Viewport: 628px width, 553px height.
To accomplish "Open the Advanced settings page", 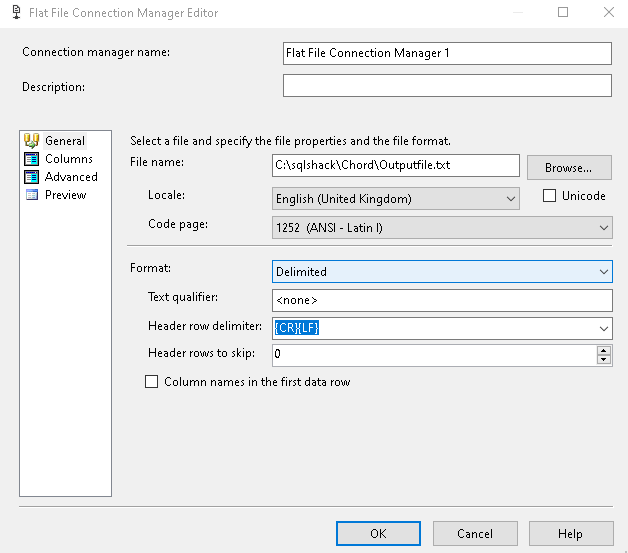I will [x=71, y=177].
